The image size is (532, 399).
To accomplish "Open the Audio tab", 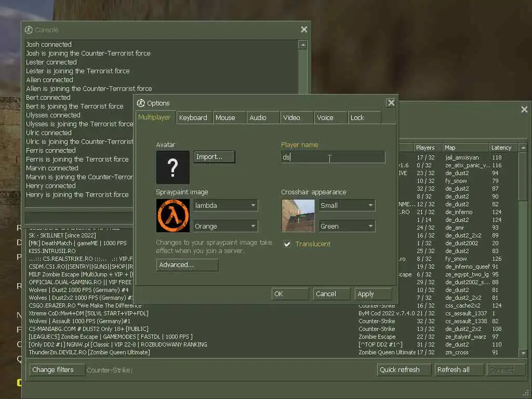I will click(x=262, y=118).
